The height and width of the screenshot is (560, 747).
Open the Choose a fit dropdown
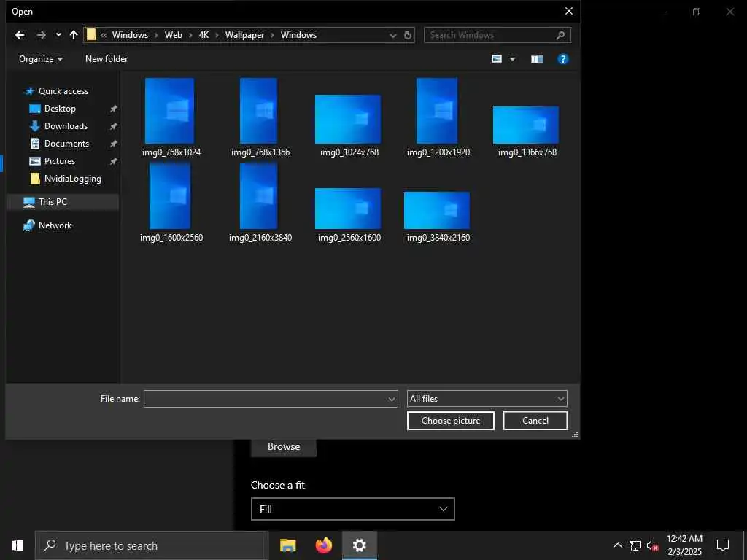coord(352,509)
